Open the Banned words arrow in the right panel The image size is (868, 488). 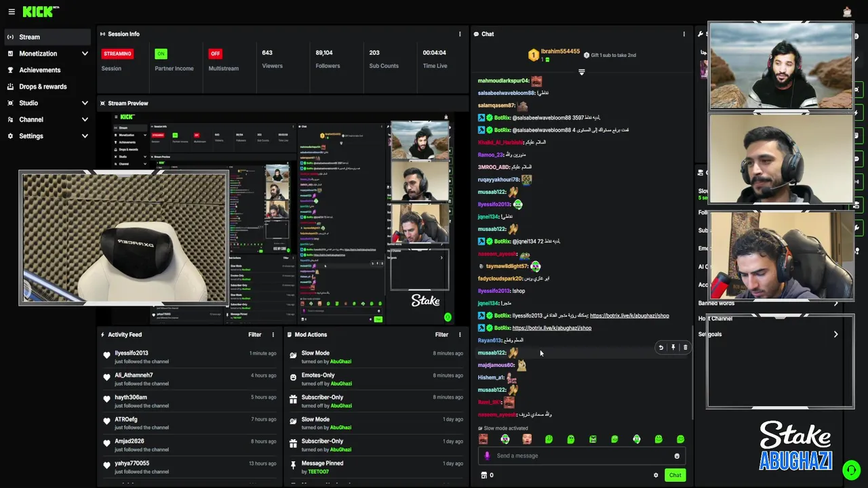[x=835, y=304]
